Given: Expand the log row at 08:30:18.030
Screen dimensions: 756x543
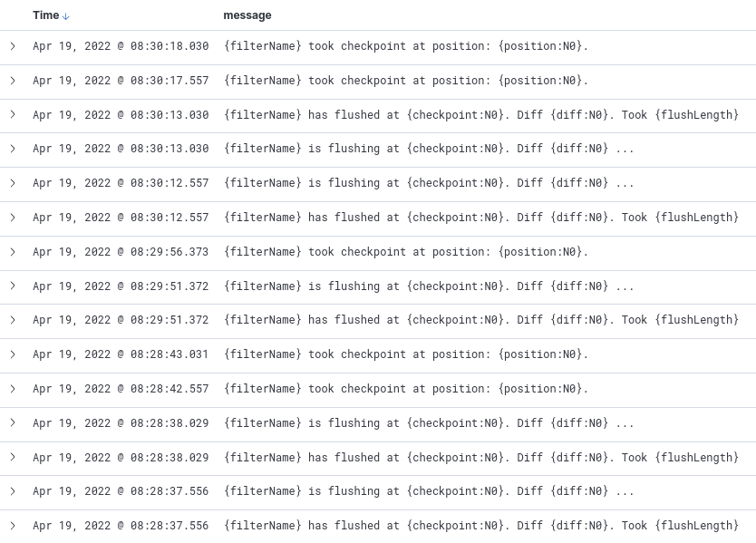Looking at the screenshot, I should (x=13, y=46).
